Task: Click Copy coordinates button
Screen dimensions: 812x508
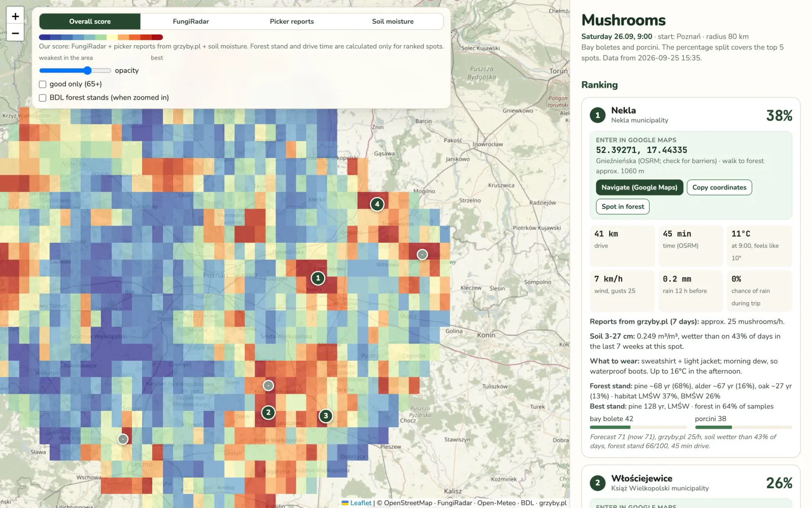Action: (719, 187)
